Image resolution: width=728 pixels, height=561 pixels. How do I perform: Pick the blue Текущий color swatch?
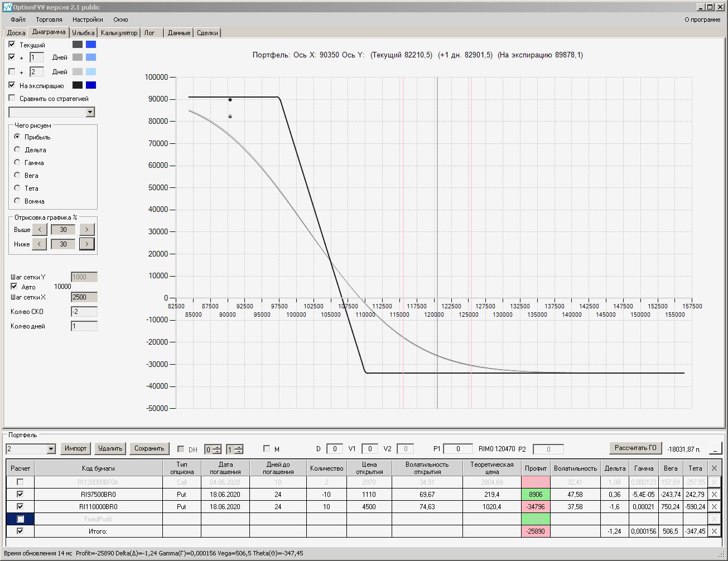click(x=91, y=45)
